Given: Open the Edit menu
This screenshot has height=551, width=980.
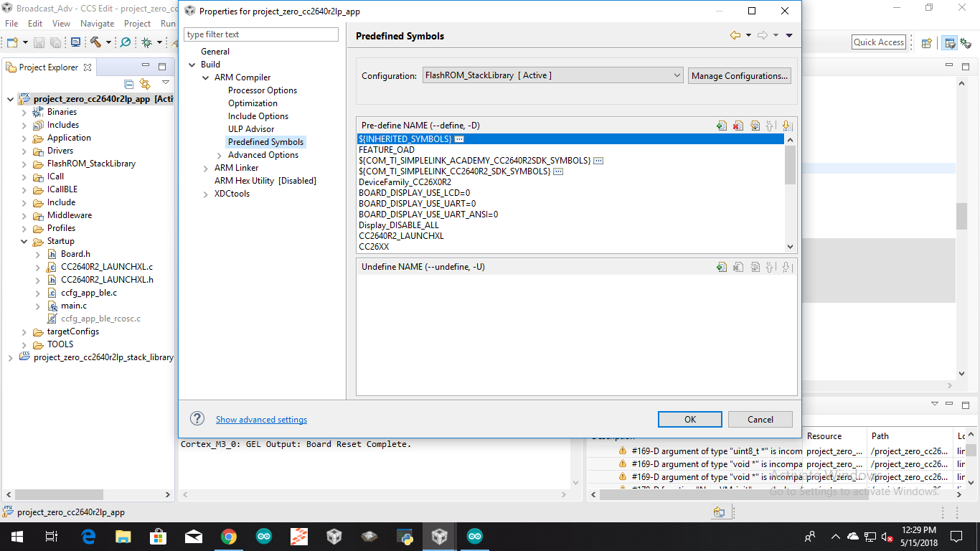Looking at the screenshot, I should click(x=35, y=24).
